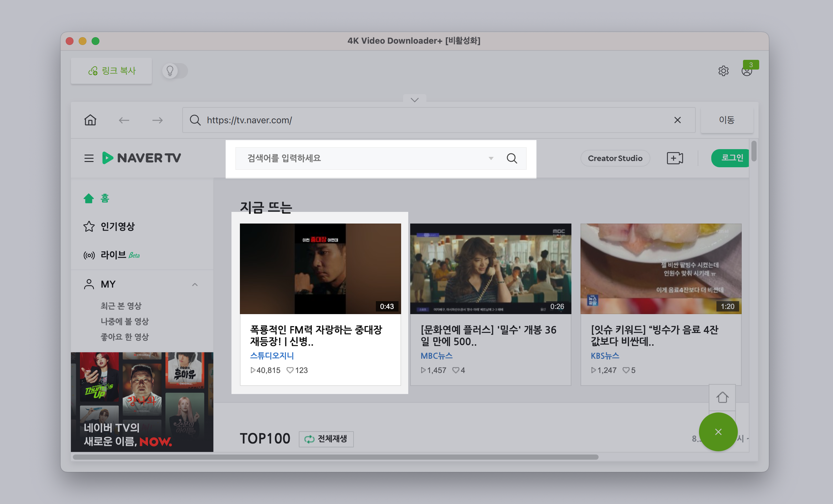This screenshot has width=833, height=504.
Task: Click the scroll-to-top house arrow icon
Action: pos(722,397)
